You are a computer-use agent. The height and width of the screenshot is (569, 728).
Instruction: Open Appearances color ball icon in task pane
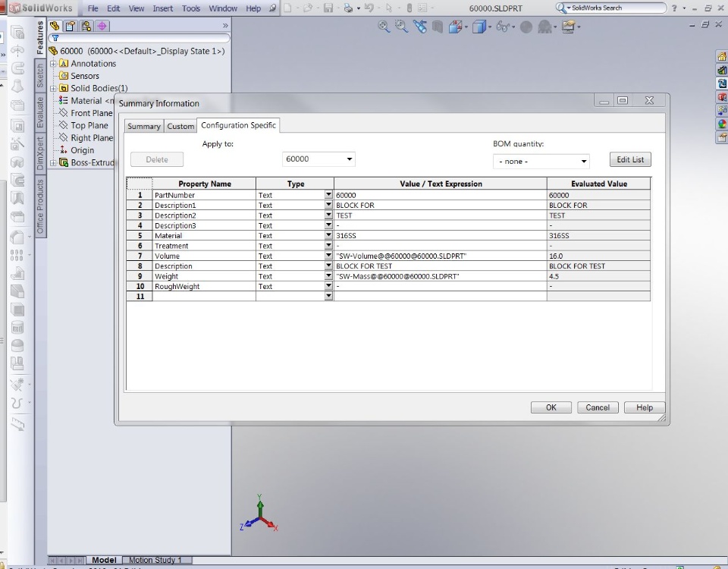pos(721,124)
